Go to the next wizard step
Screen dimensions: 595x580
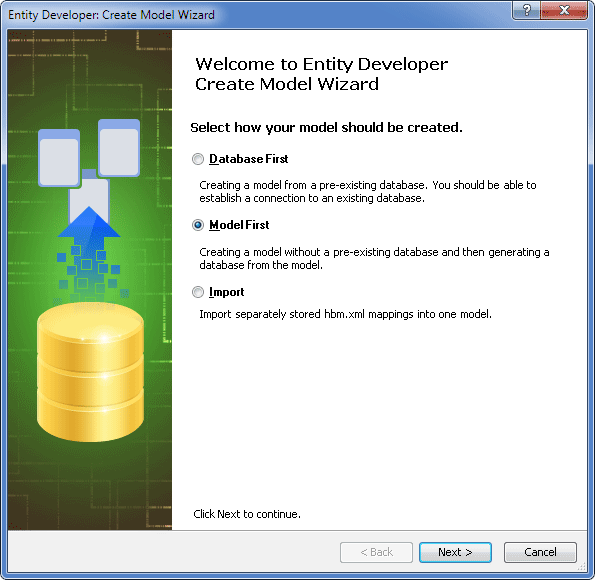(455, 552)
